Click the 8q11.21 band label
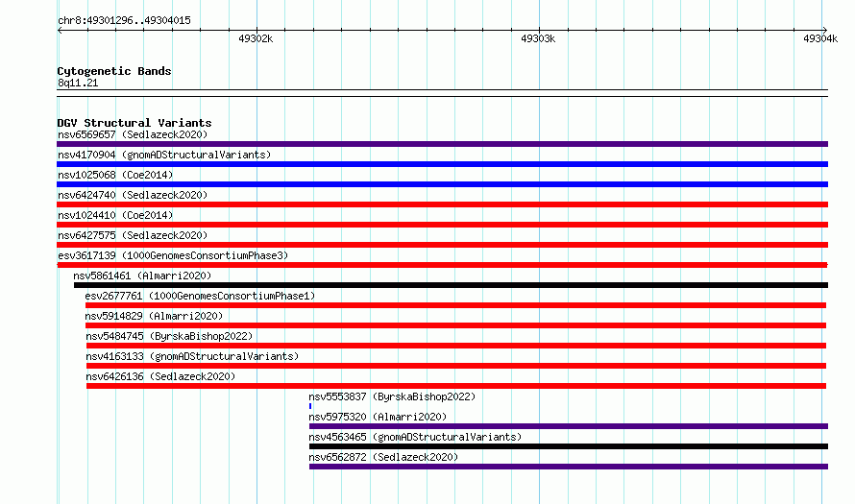Viewport: 855px width, 504px height. click(x=78, y=83)
